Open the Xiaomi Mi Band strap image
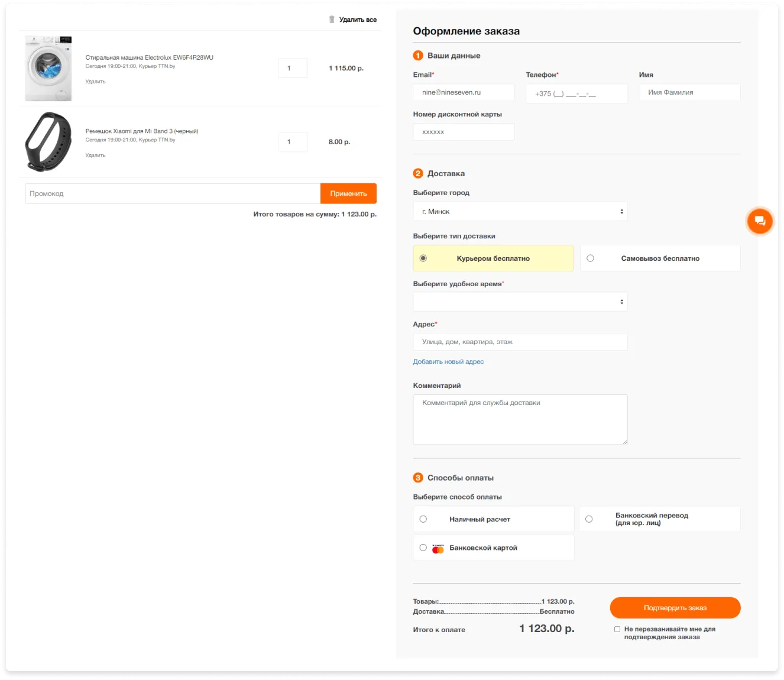784x680 pixels. click(x=48, y=142)
